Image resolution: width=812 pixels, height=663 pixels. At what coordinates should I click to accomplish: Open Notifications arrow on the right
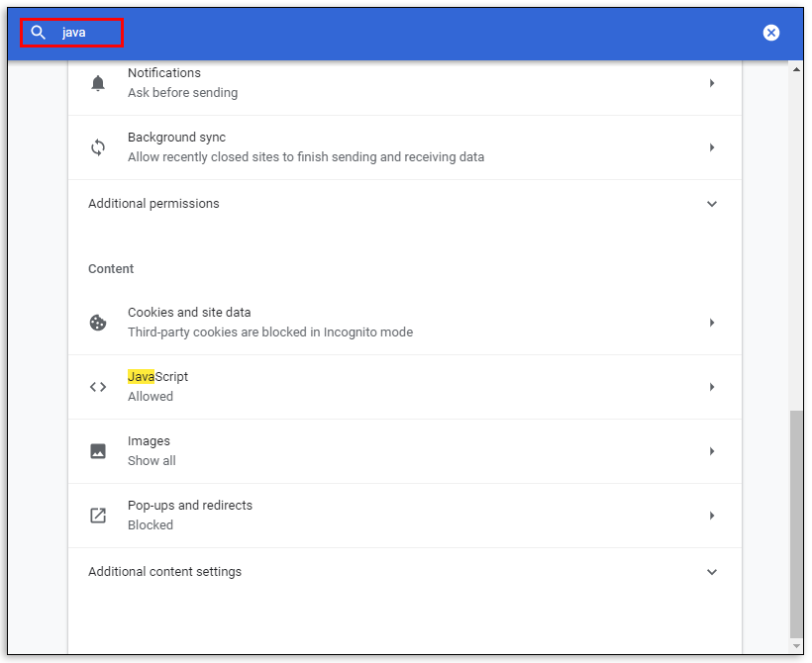tap(711, 83)
